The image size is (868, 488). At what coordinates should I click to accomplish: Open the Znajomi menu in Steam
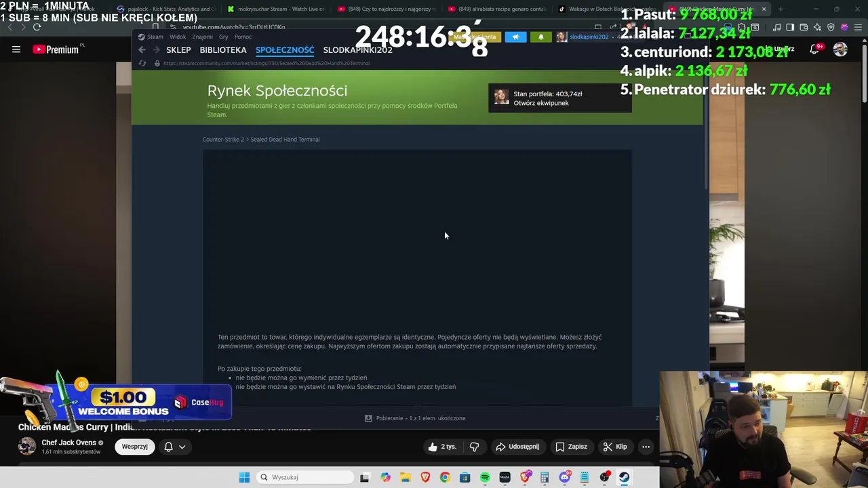[x=202, y=37]
